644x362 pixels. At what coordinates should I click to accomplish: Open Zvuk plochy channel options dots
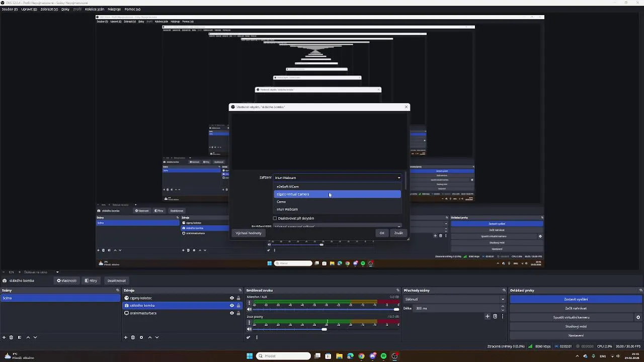249,323
